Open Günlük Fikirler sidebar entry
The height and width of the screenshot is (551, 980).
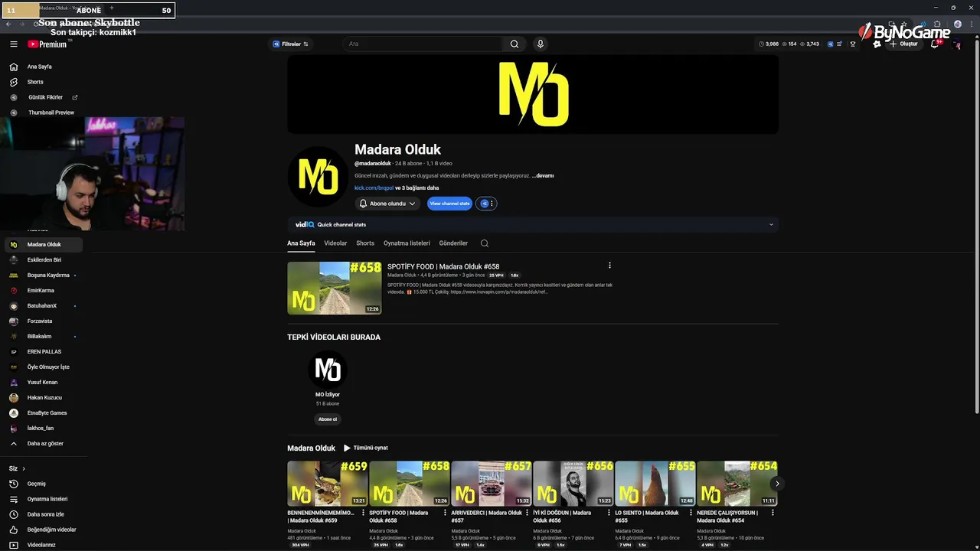tap(43, 97)
